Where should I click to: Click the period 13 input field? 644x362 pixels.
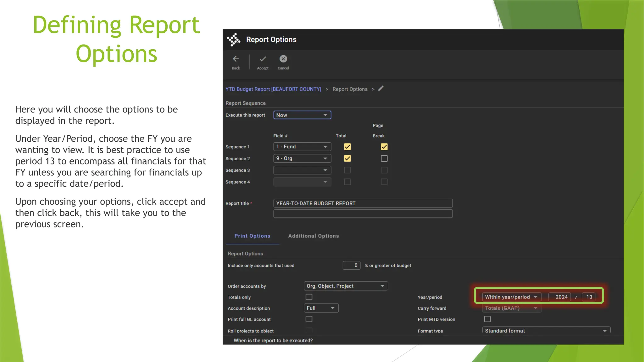pos(589,297)
